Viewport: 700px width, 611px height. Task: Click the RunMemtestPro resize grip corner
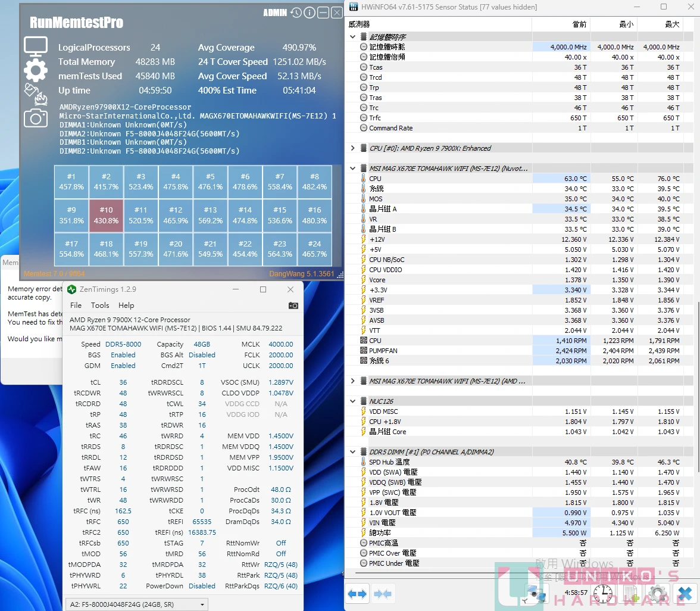(x=340, y=275)
